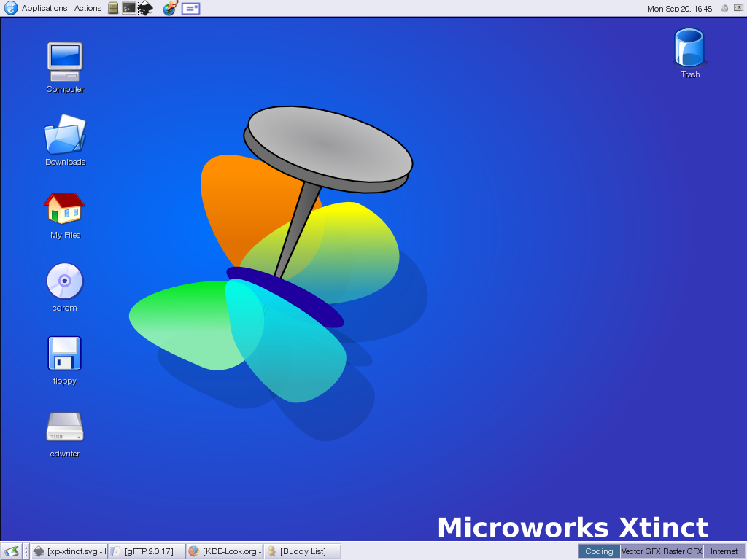The width and height of the screenshot is (747, 560).
Task: Open the Actions menu
Action: click(88, 8)
